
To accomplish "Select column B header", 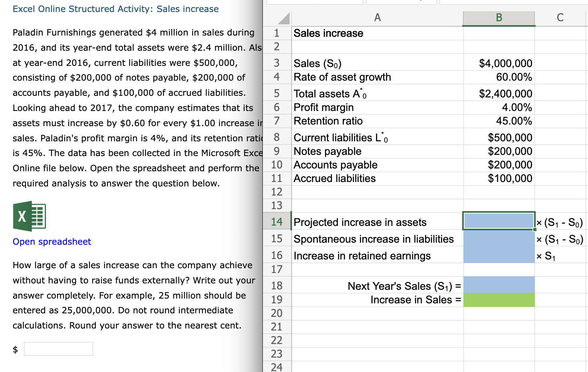I will click(499, 18).
